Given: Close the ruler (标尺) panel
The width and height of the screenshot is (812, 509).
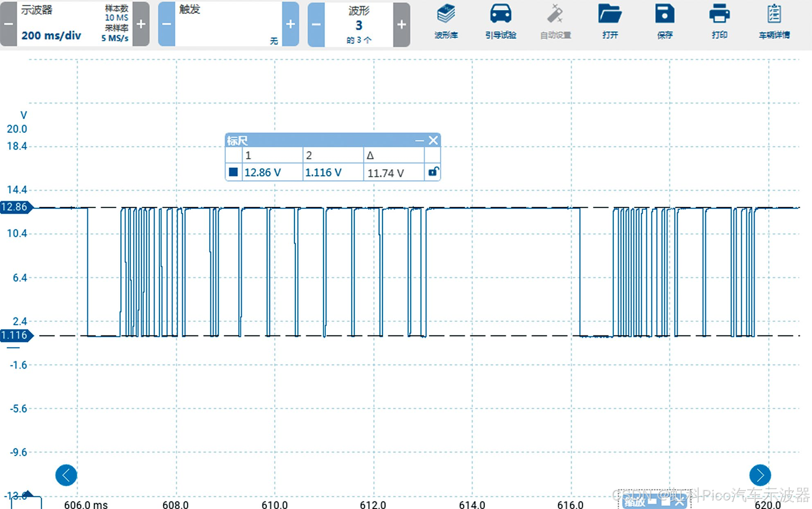Looking at the screenshot, I should (x=433, y=140).
